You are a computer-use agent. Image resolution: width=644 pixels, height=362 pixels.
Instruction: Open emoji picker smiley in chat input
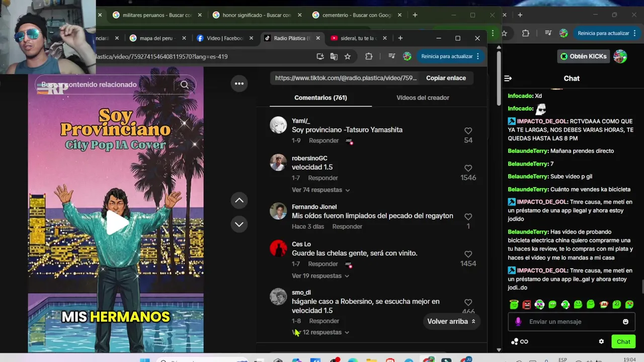[625, 322]
